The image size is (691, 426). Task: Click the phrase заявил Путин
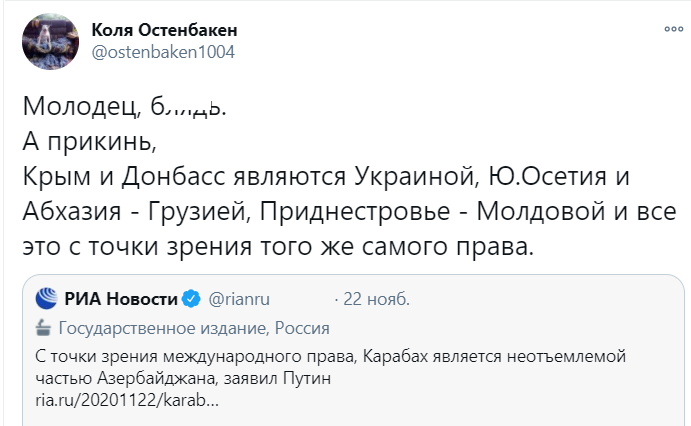[x=277, y=378]
